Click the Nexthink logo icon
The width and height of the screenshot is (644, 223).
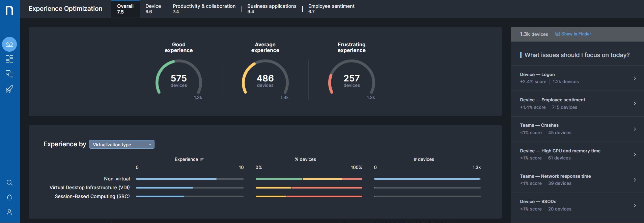9,10
